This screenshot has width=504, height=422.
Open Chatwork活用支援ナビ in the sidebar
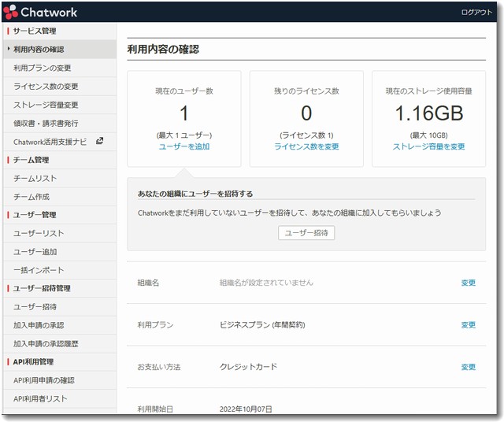tap(60, 142)
